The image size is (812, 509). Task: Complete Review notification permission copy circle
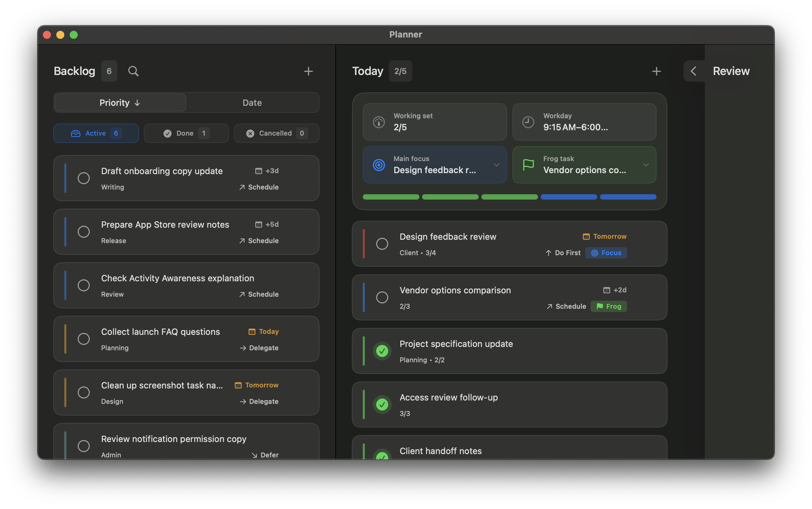(x=84, y=446)
